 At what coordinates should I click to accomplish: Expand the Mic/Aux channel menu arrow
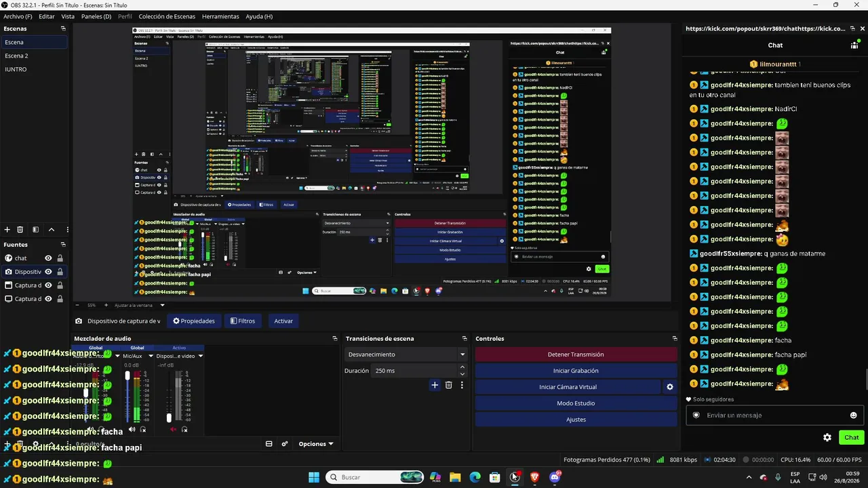151,356
